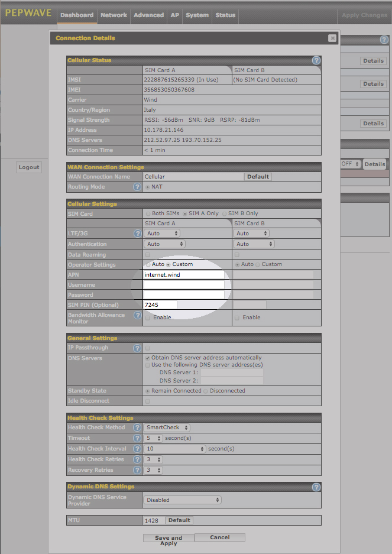Set SIM Card A operator settings to Auto
This screenshot has width=392, height=554.
tap(148, 264)
